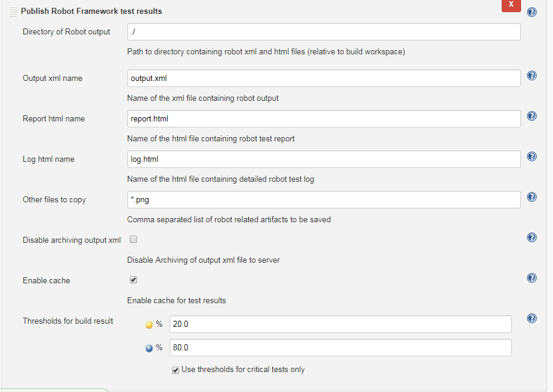
Task: Click the yellow unstable threshold ball icon
Action: coord(149,324)
